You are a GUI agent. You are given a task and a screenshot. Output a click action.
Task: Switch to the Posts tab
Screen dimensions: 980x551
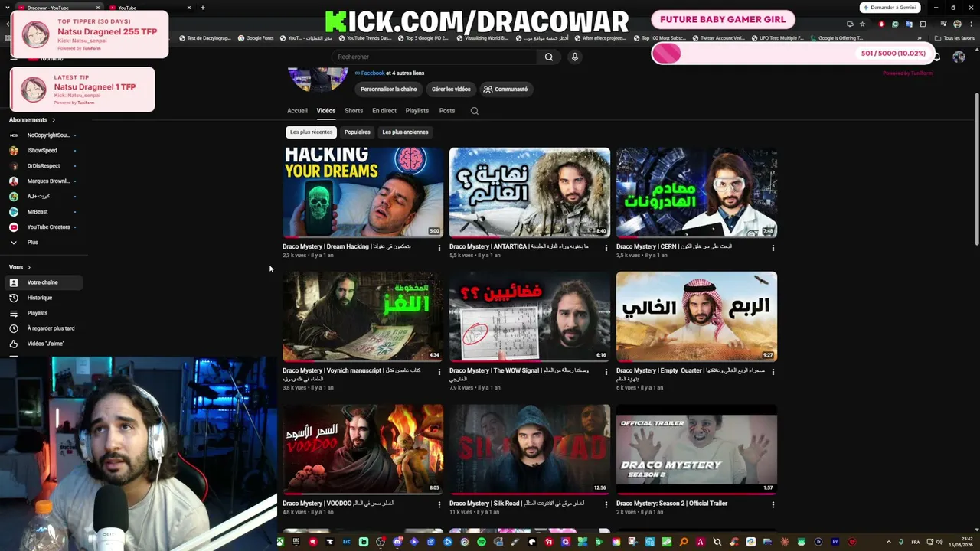[x=447, y=111]
